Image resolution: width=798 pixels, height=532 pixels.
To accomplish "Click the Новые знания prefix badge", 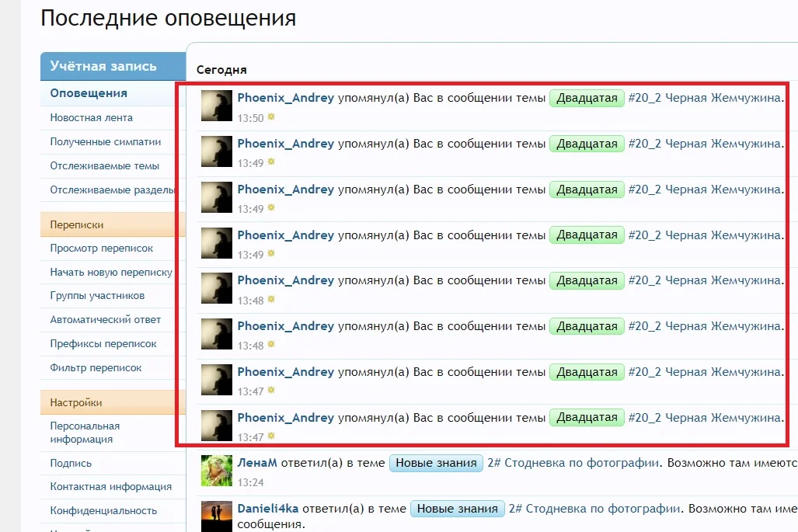I will click(436, 462).
